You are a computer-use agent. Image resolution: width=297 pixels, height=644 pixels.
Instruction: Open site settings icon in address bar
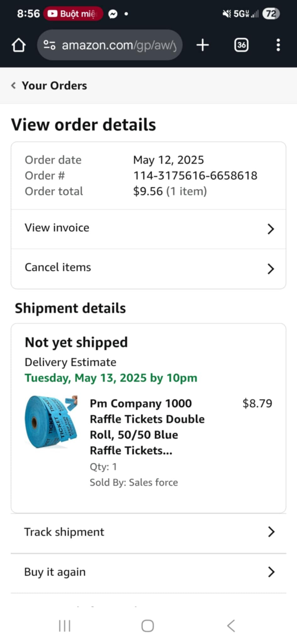[x=49, y=45]
